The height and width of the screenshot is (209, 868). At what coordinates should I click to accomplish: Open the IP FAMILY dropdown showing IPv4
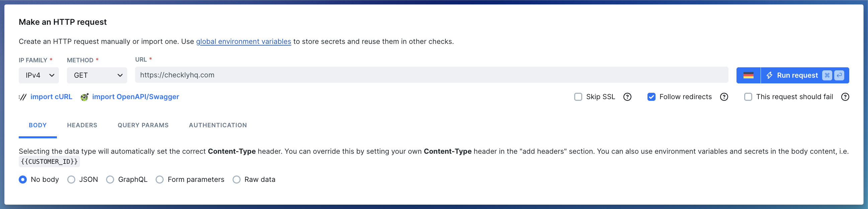tap(39, 75)
